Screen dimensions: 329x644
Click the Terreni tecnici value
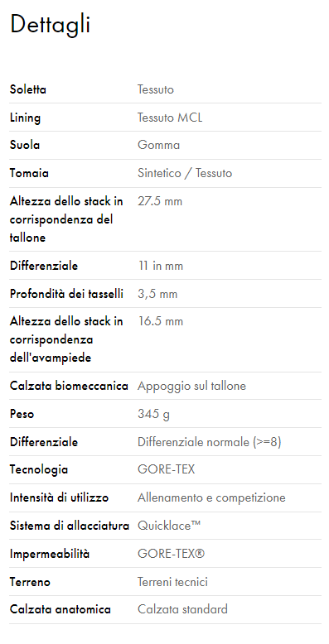tap(172, 582)
